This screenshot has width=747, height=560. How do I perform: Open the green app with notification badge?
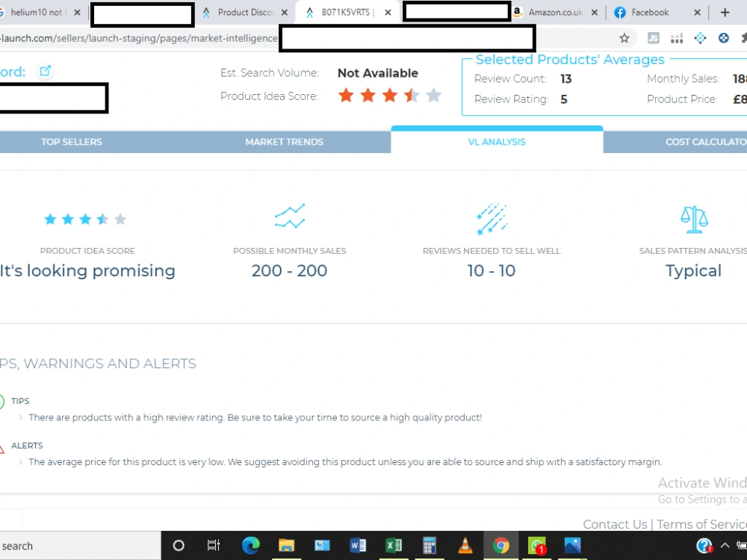(537, 546)
